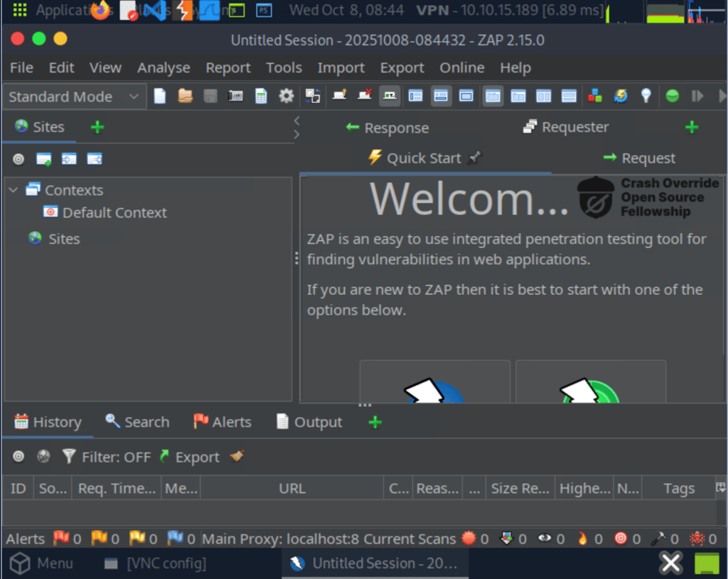728x579 pixels.
Task: Open the History table column chooser icon
Action: click(720, 487)
